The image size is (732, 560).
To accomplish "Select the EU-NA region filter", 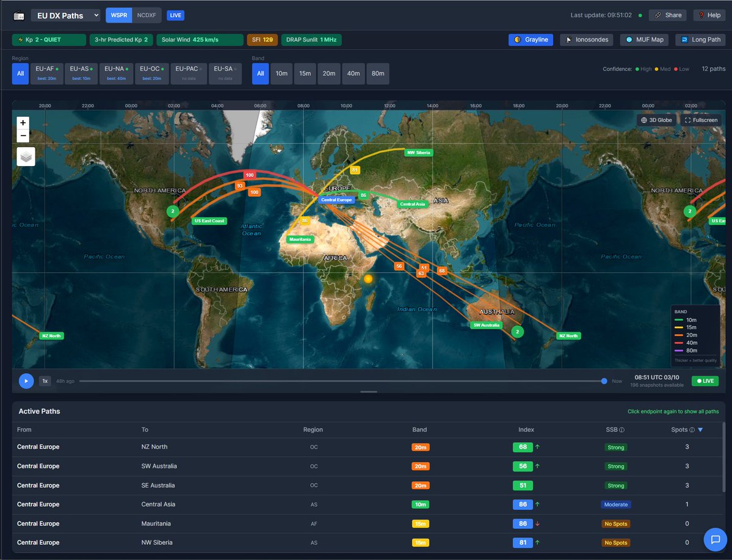I will tap(116, 73).
